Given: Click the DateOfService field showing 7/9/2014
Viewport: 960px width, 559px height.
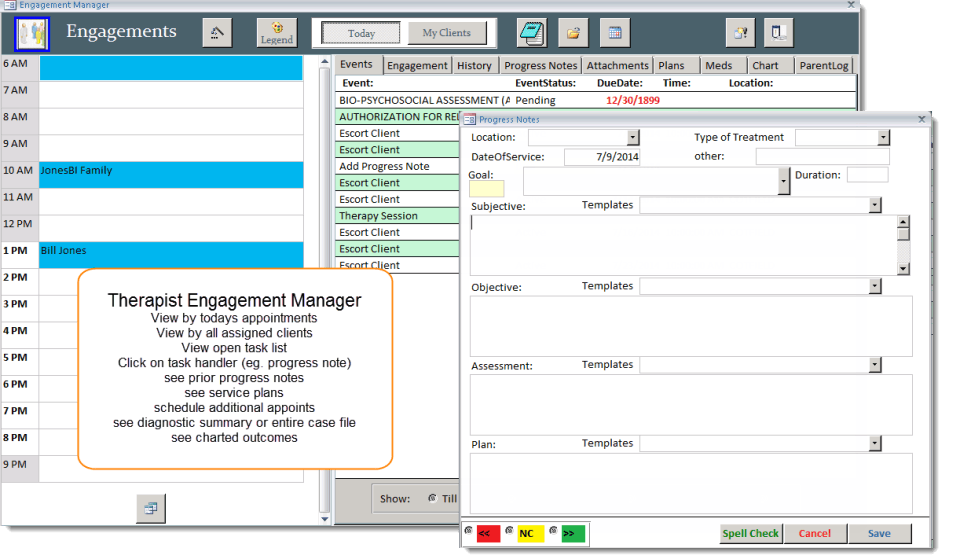Looking at the screenshot, I should coord(602,157).
